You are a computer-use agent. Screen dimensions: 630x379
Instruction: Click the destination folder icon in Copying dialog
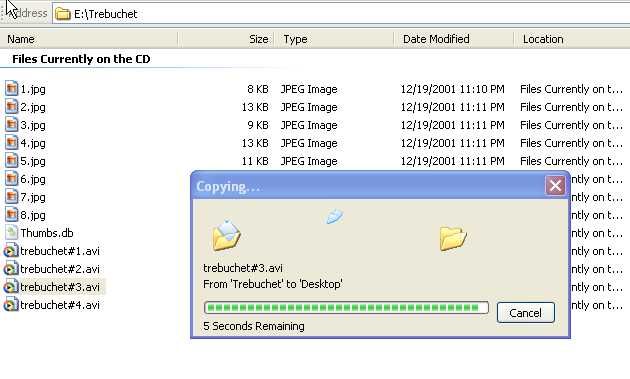click(453, 238)
